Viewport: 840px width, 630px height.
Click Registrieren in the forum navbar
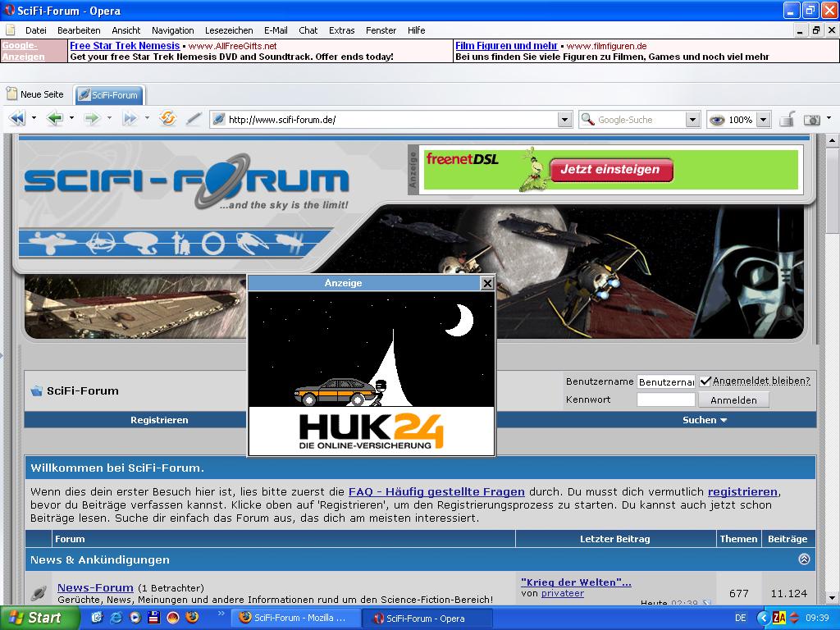click(159, 420)
